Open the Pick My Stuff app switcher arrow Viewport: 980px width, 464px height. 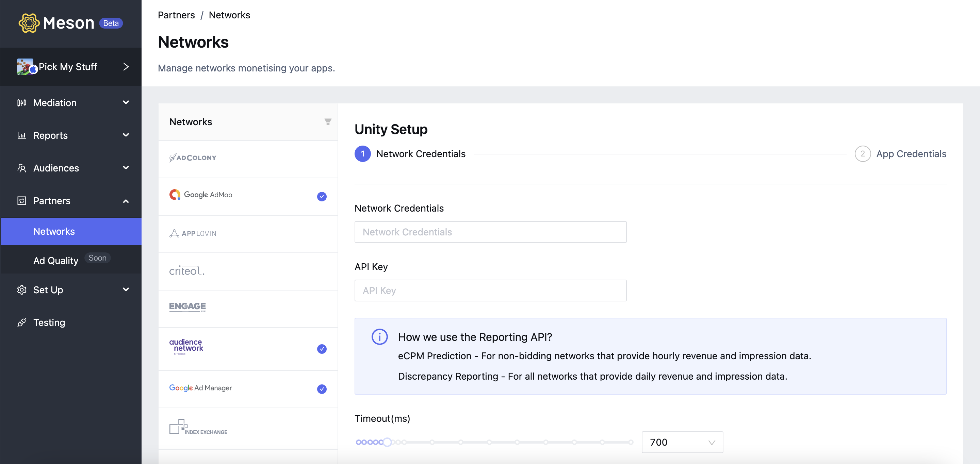[x=126, y=67]
